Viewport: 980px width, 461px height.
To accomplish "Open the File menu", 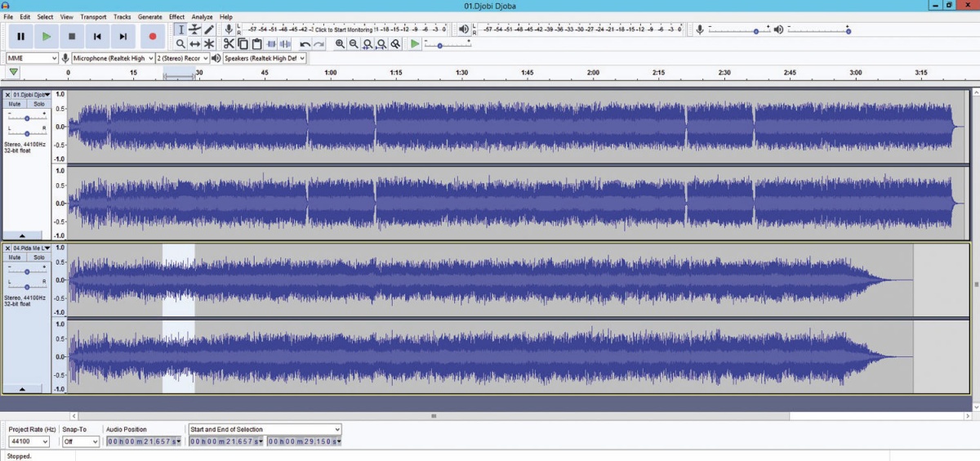I will (x=8, y=16).
